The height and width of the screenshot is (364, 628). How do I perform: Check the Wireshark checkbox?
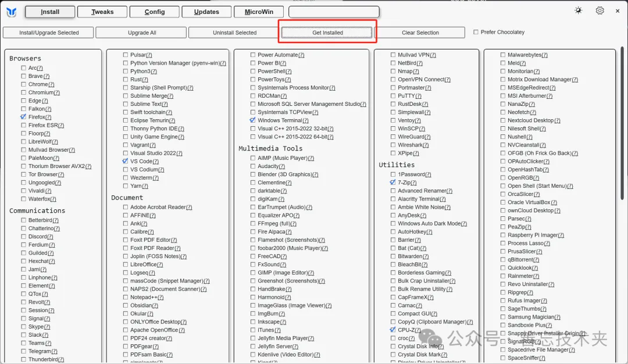click(x=393, y=145)
